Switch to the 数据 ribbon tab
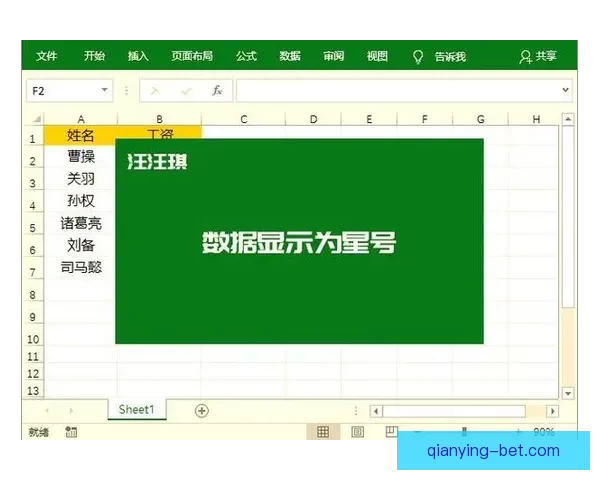Screen dimensions: 600x480 (x=290, y=56)
